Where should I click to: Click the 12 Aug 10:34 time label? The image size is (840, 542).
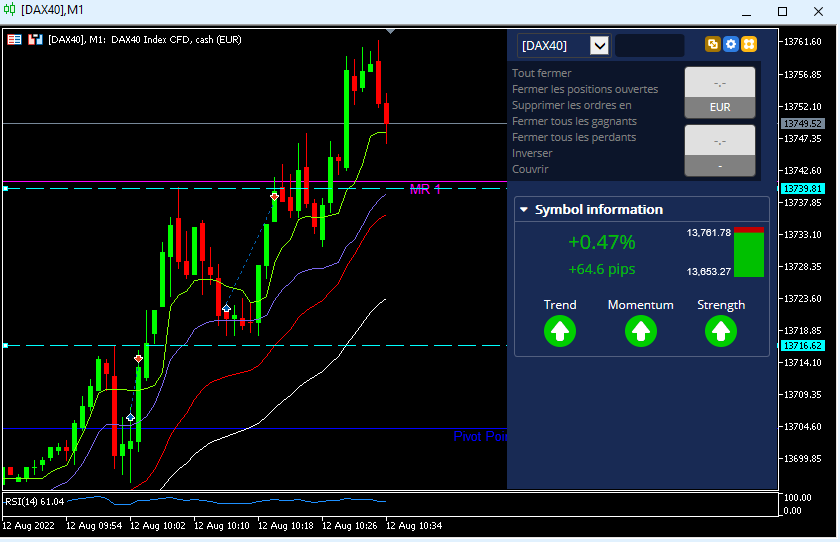click(x=414, y=526)
